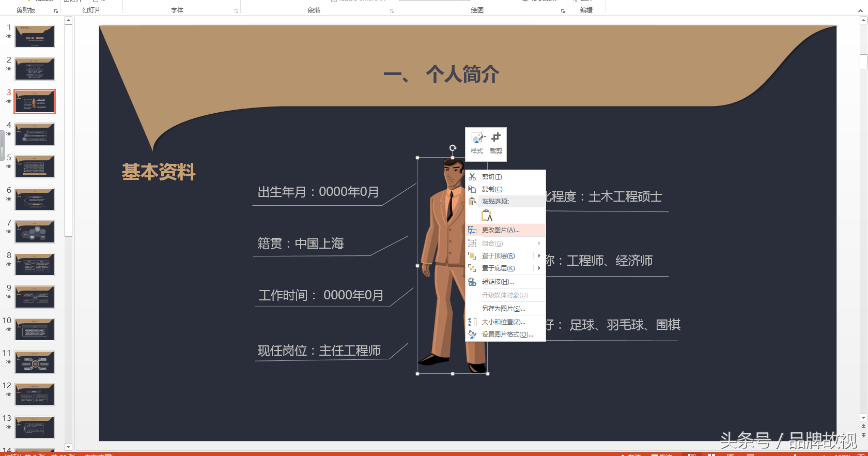Select slide 8 thumbnail

pos(35,265)
